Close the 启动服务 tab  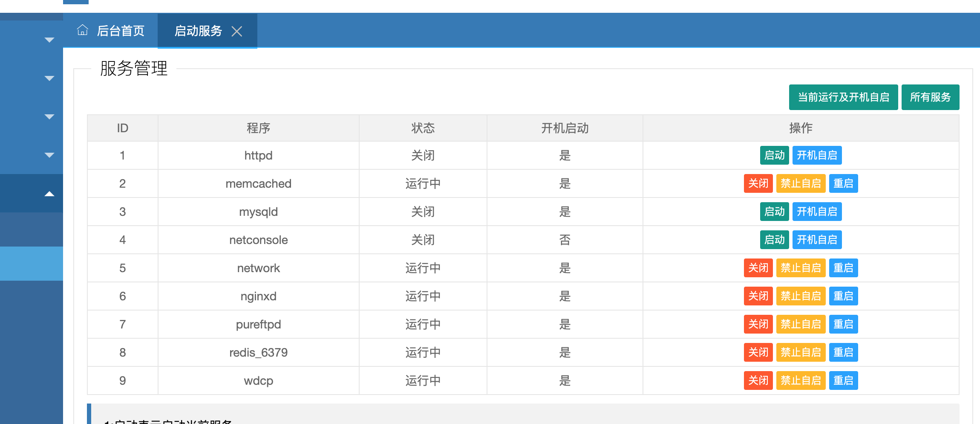[237, 31]
